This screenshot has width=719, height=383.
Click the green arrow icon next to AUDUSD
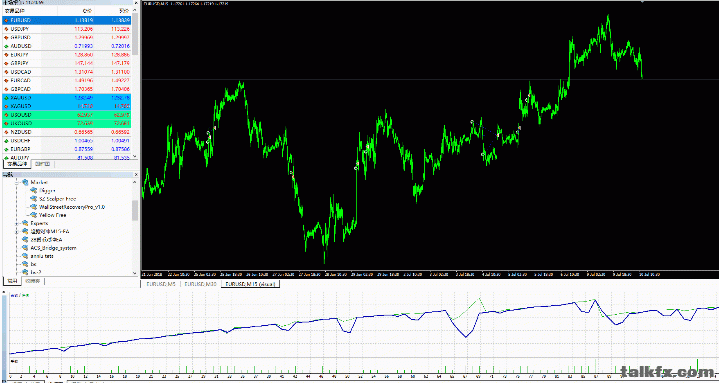coord(6,46)
